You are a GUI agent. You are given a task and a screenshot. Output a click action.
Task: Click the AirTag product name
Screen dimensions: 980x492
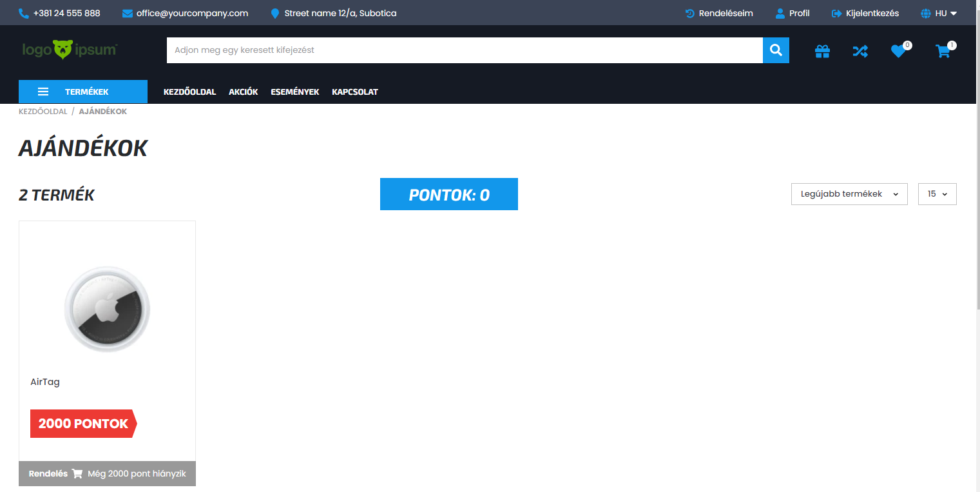(45, 382)
